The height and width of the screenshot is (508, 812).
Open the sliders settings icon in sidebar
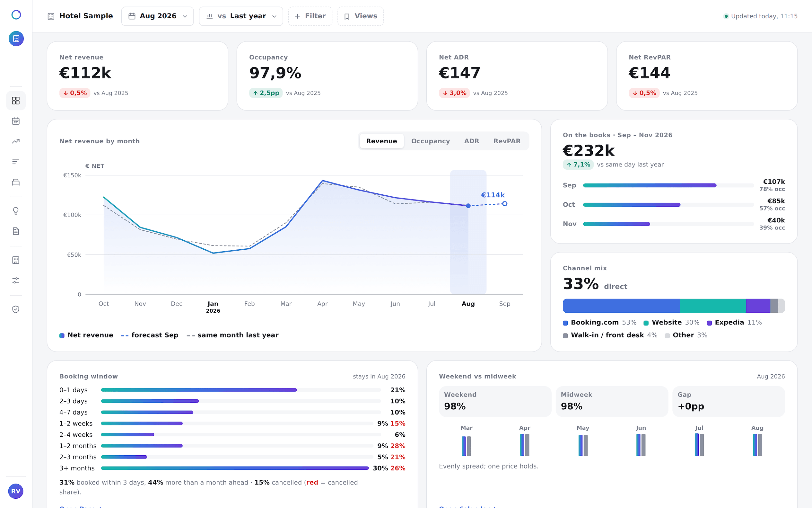coord(16,280)
